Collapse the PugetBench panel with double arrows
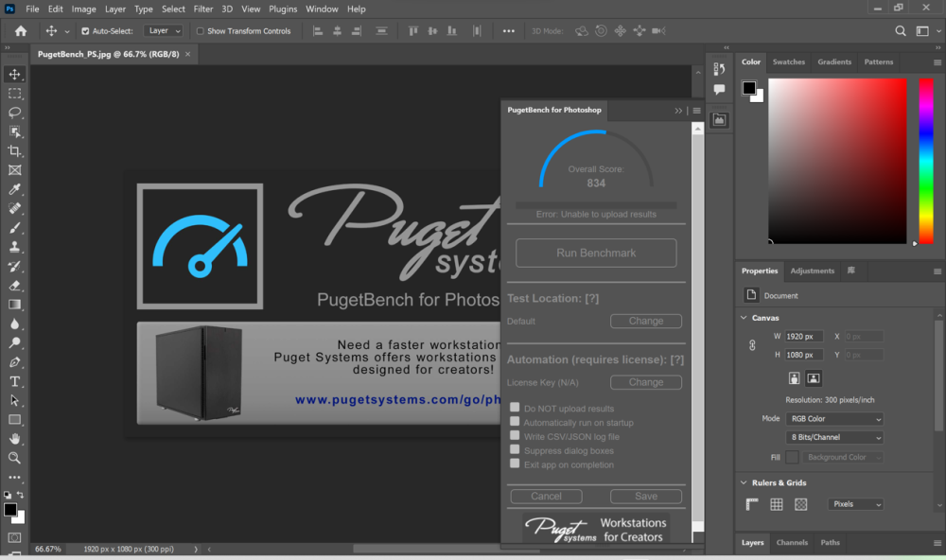 pyautogui.click(x=678, y=111)
